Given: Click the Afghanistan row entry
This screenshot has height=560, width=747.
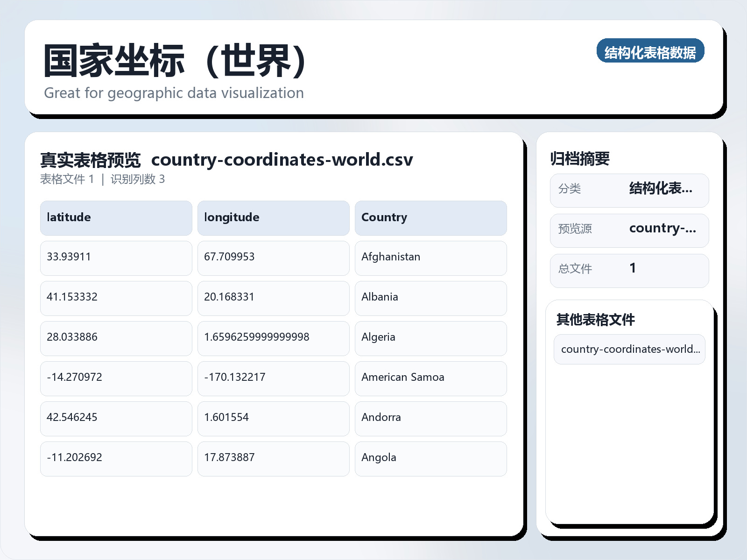Looking at the screenshot, I should coord(430,258).
